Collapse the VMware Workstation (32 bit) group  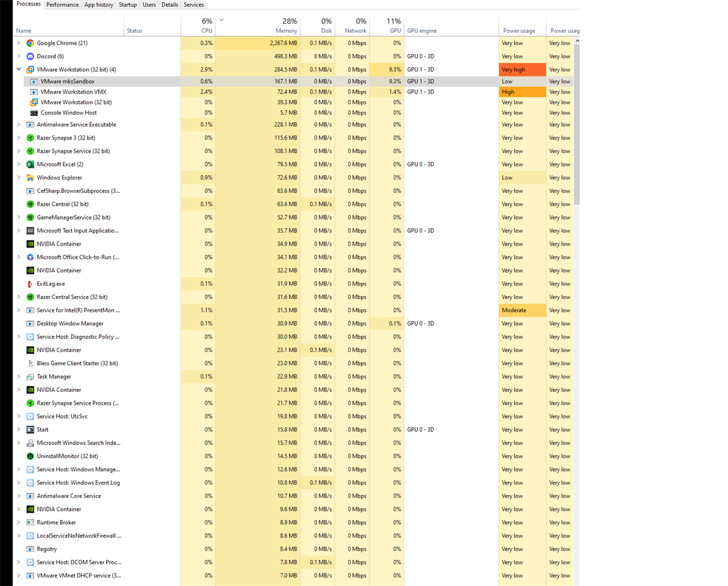(x=19, y=70)
